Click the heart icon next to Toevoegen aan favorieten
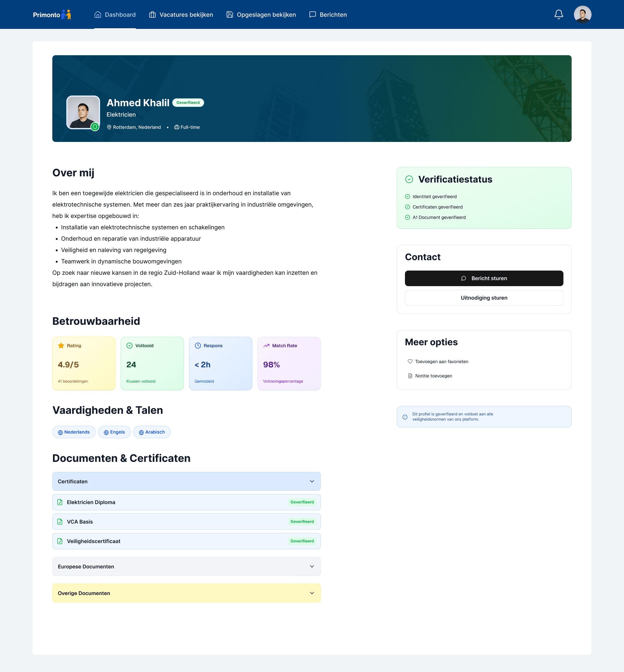 (410, 361)
